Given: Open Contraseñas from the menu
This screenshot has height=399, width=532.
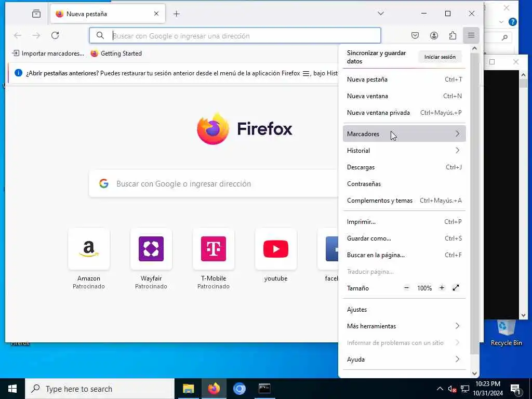Looking at the screenshot, I should tap(404, 183).
